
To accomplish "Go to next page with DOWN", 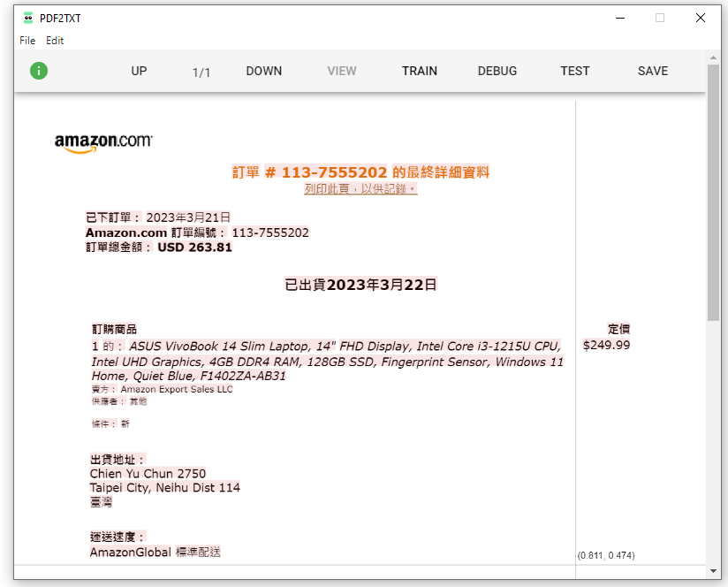I will [263, 71].
